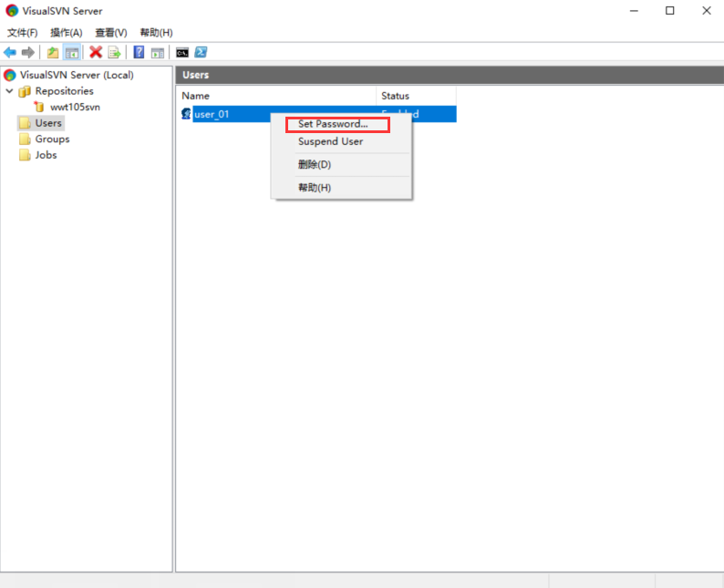
Task: Open the 操作(A) menu
Action: (66, 33)
